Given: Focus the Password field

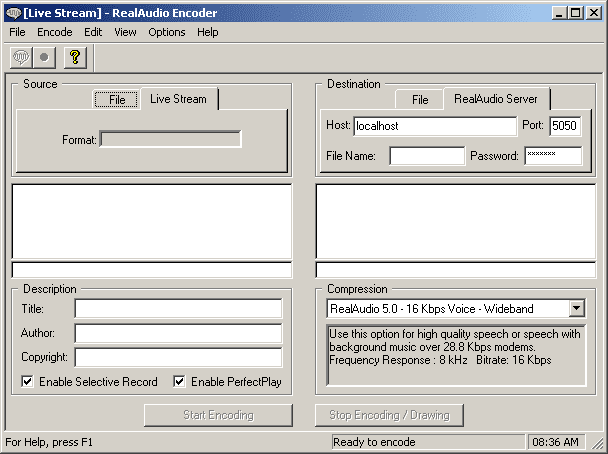Looking at the screenshot, I should tap(553, 156).
